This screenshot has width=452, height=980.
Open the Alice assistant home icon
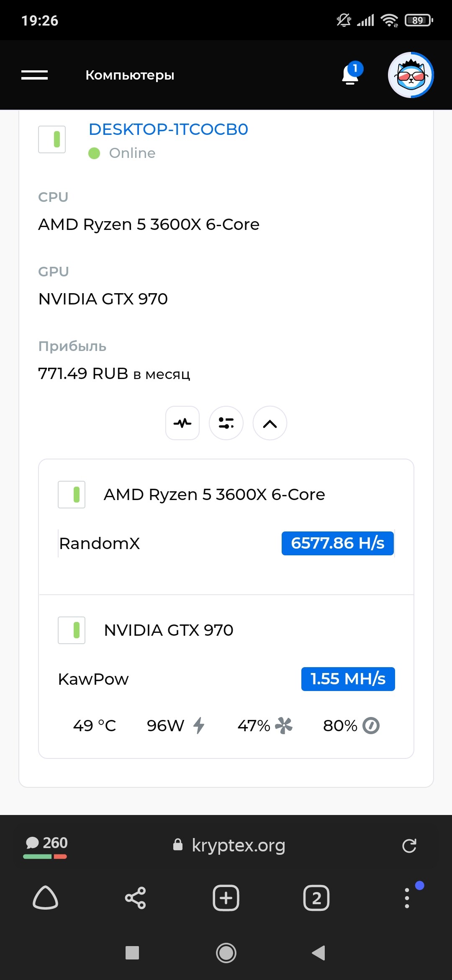[45, 898]
